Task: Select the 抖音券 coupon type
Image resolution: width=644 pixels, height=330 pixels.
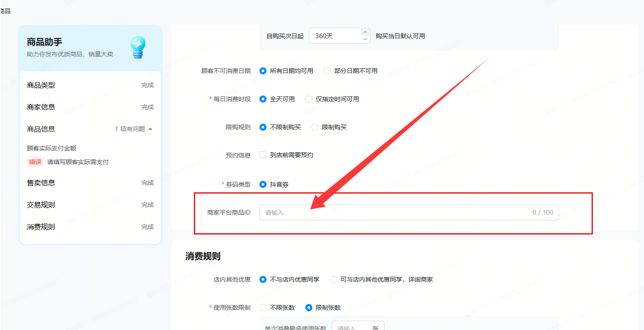Action: (x=263, y=184)
